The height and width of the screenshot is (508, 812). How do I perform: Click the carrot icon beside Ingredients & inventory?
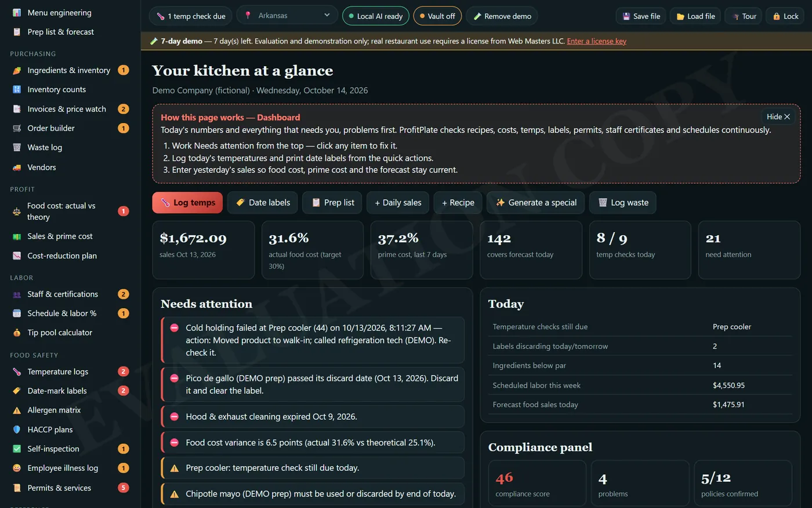17,70
